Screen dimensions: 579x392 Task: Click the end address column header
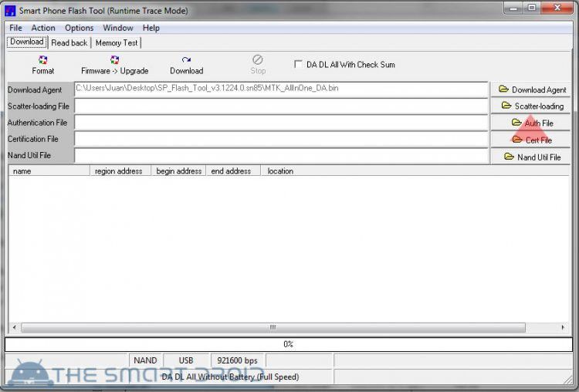pyautogui.click(x=233, y=171)
